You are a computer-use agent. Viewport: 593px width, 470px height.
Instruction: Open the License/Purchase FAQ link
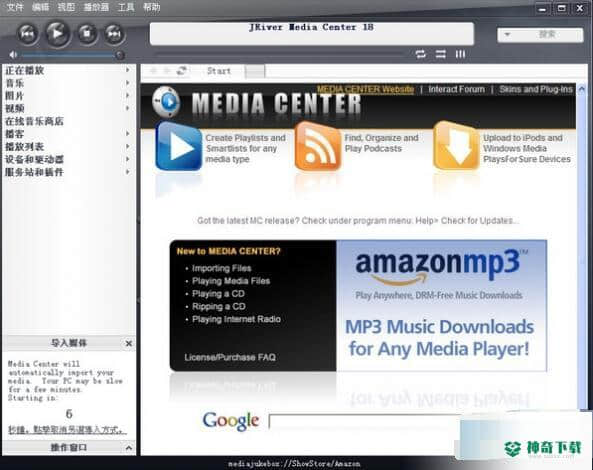230,357
